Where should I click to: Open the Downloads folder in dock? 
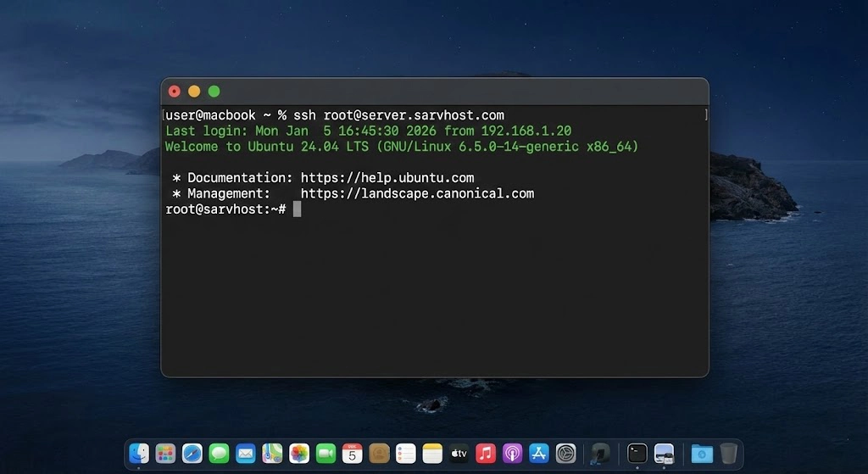point(702,454)
